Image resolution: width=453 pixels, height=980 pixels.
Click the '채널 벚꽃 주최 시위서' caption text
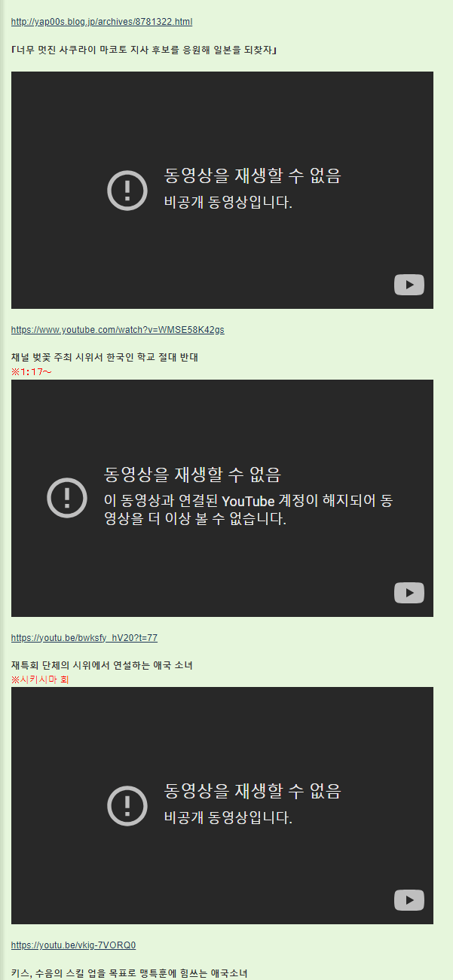click(x=104, y=358)
